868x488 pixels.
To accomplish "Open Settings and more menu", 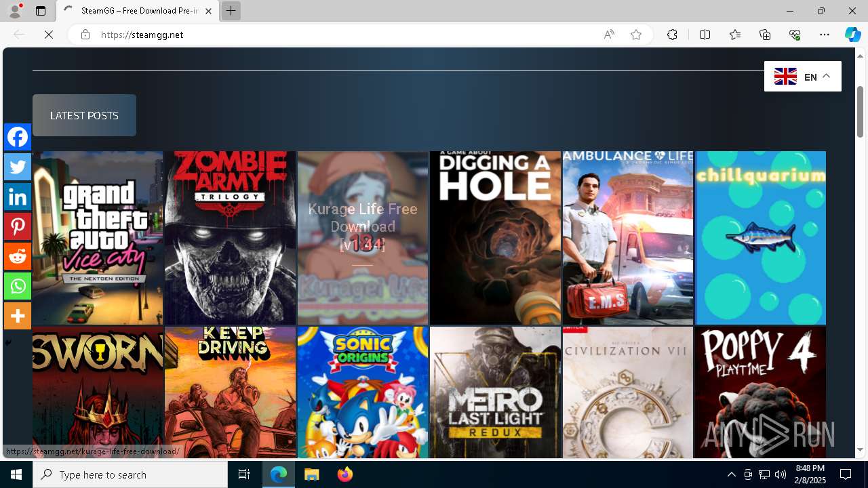I will click(x=825, y=35).
